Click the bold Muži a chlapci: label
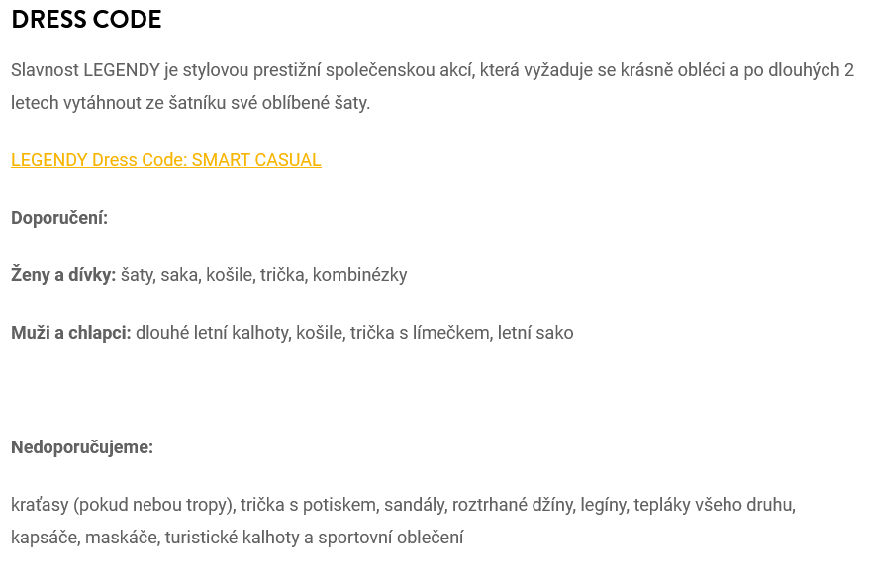Viewport: 873px width, 588px height. coord(70,333)
